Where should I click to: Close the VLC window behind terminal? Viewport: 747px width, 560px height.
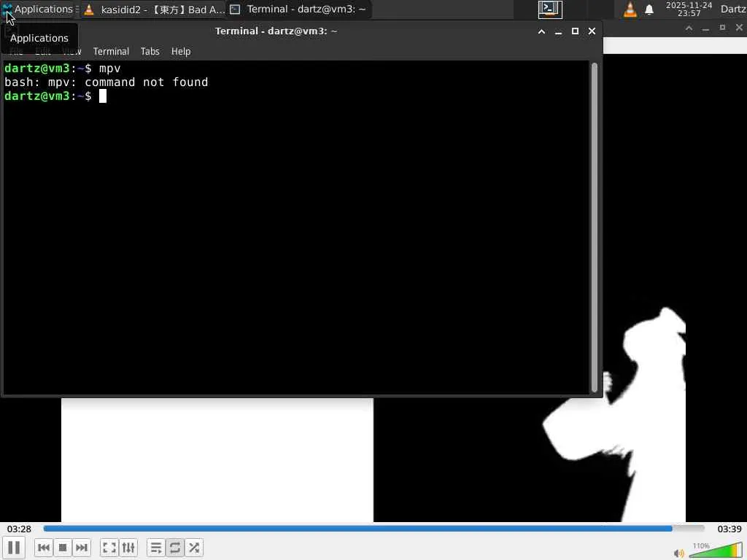739,28
